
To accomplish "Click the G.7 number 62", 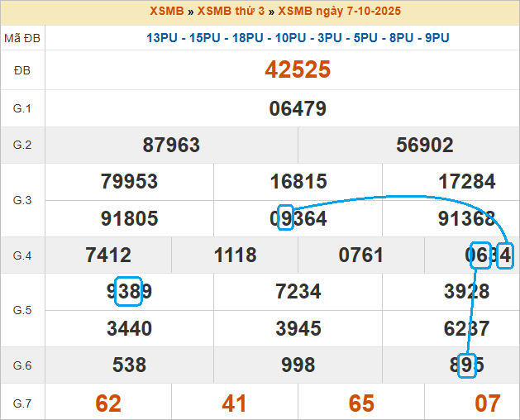I will point(108,403).
